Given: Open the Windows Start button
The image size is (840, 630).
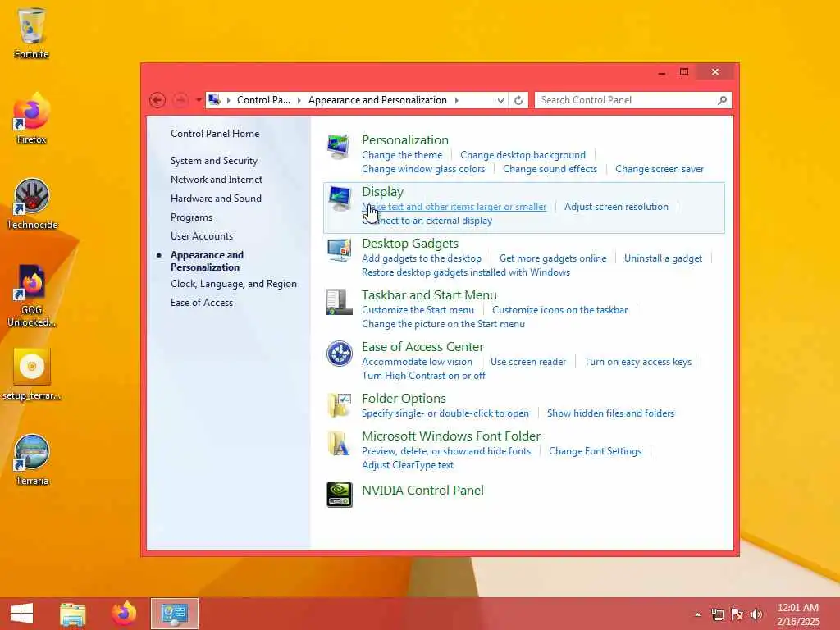Looking at the screenshot, I should coord(22,614).
